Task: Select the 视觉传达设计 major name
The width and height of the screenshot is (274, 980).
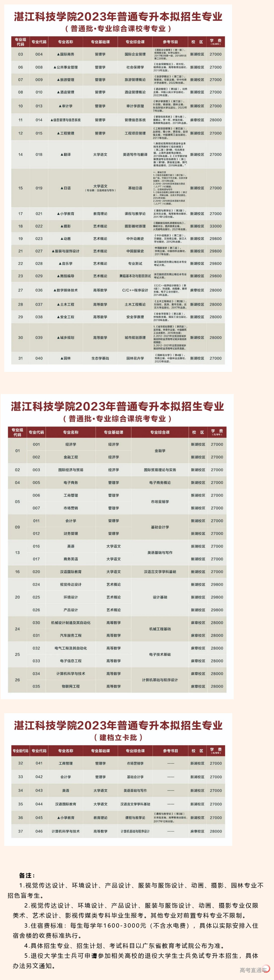Action: (x=71, y=584)
